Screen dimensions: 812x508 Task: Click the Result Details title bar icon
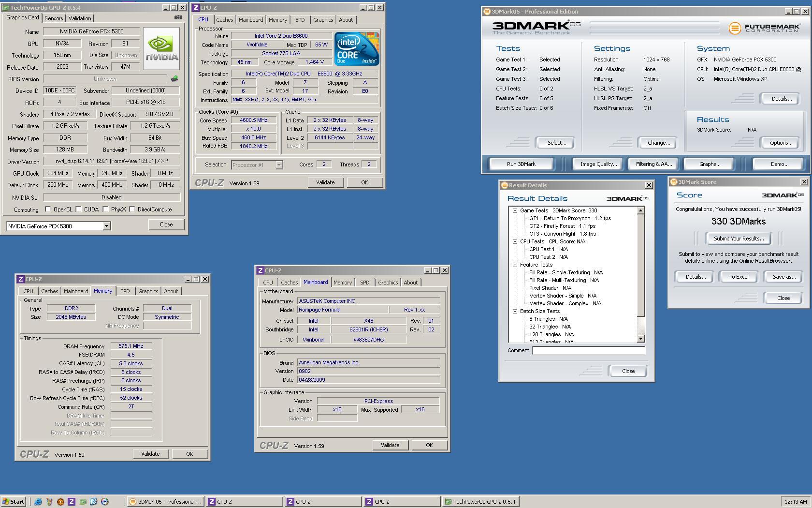(504, 185)
